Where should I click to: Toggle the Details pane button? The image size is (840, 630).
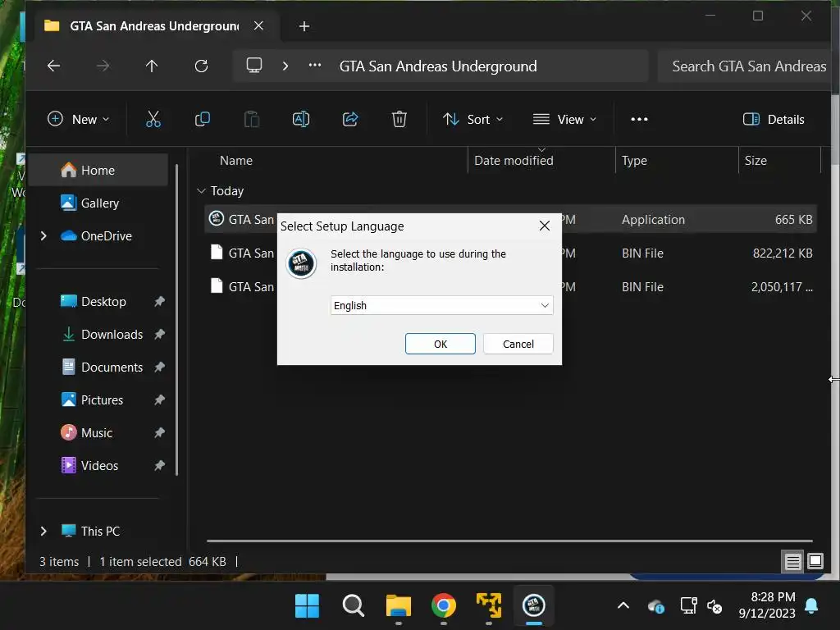[774, 119]
